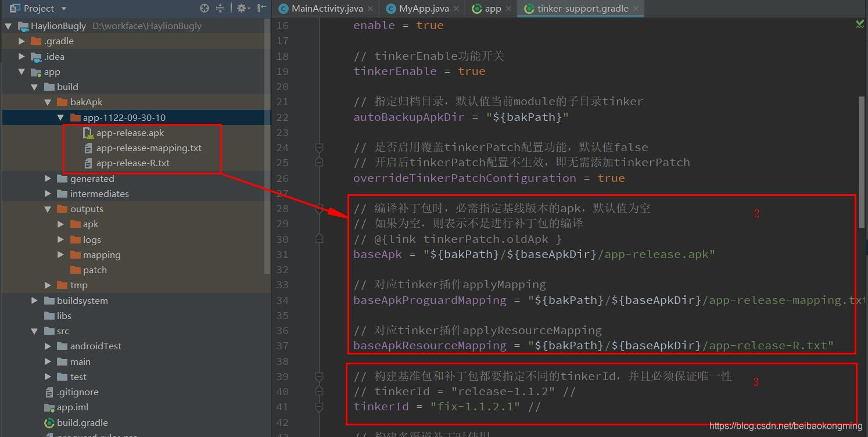Click the app-release-R.txt text file icon
This screenshot has width=868, height=437.
tap(88, 163)
